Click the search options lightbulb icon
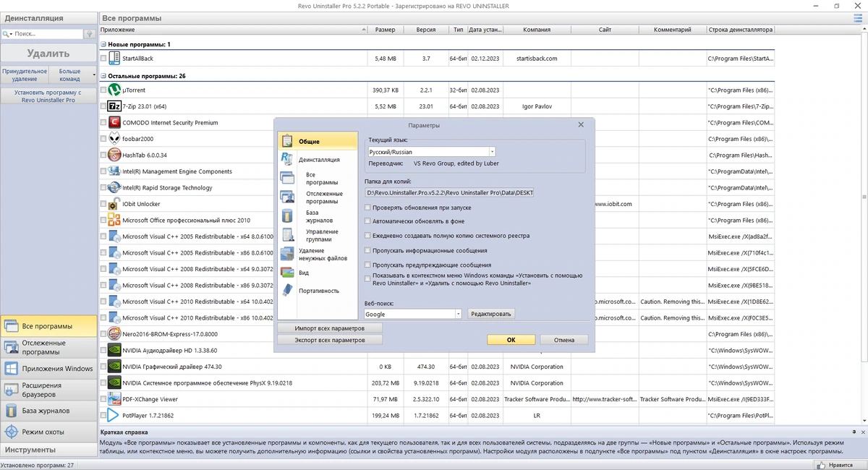868x470 pixels. 90,34
